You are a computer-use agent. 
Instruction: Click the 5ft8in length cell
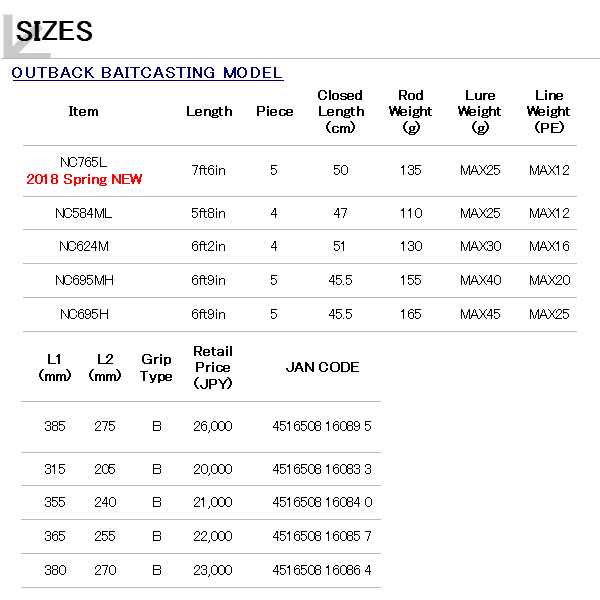point(209,213)
